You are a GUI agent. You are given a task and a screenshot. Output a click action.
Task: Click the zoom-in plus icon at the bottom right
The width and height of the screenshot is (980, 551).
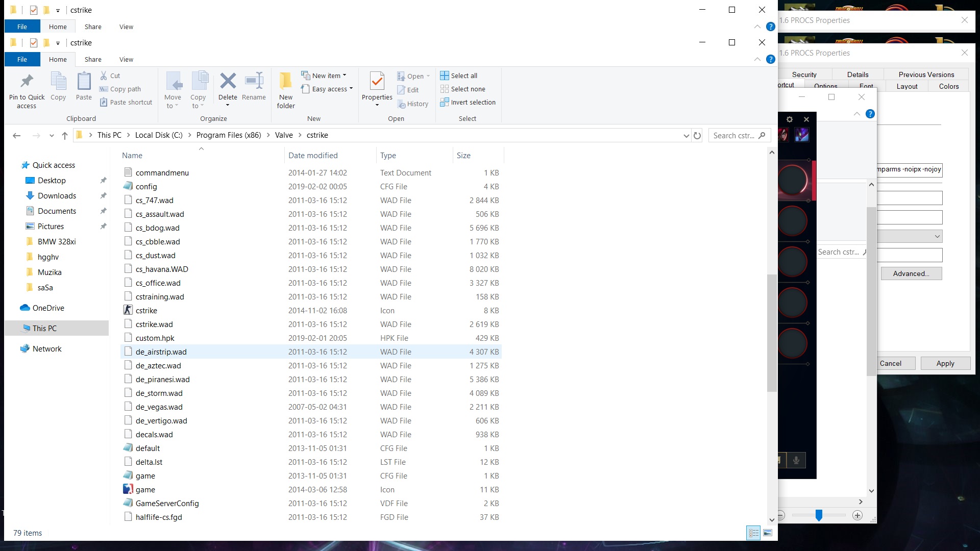857,515
